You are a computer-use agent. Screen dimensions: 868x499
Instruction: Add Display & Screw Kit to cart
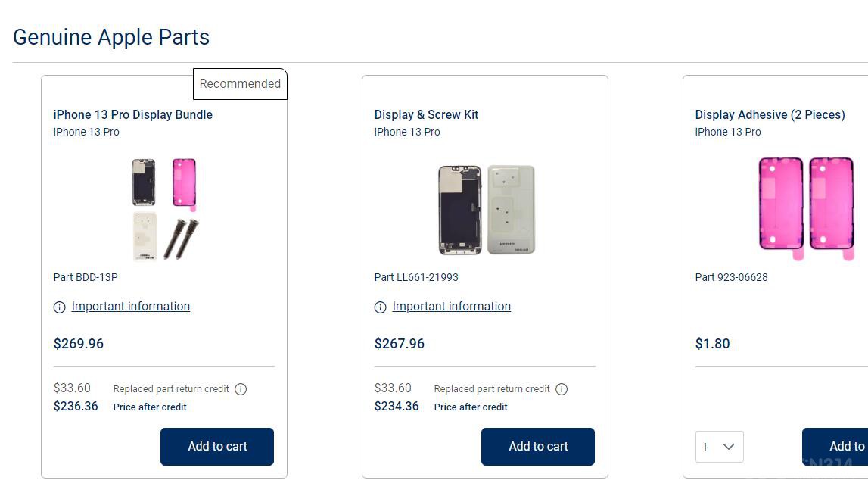538,447
